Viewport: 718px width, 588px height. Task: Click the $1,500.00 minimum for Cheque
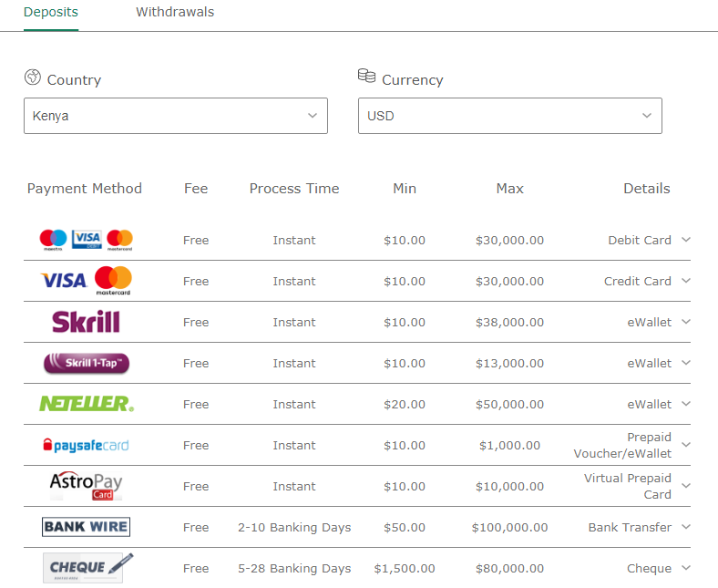tap(405, 568)
